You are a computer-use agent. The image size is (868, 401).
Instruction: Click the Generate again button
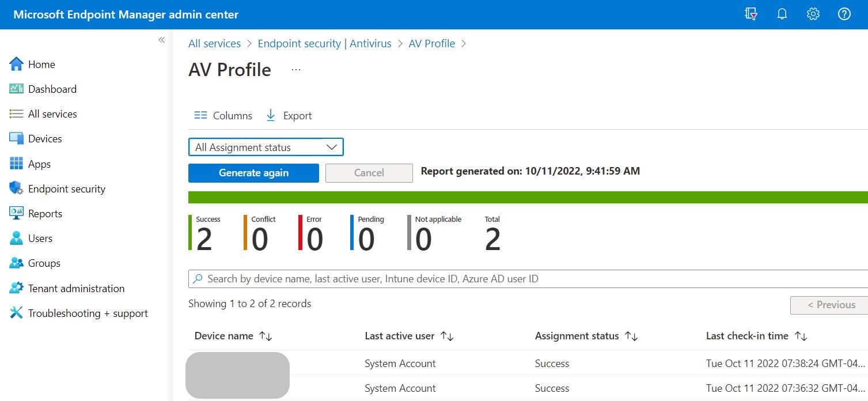pos(253,173)
